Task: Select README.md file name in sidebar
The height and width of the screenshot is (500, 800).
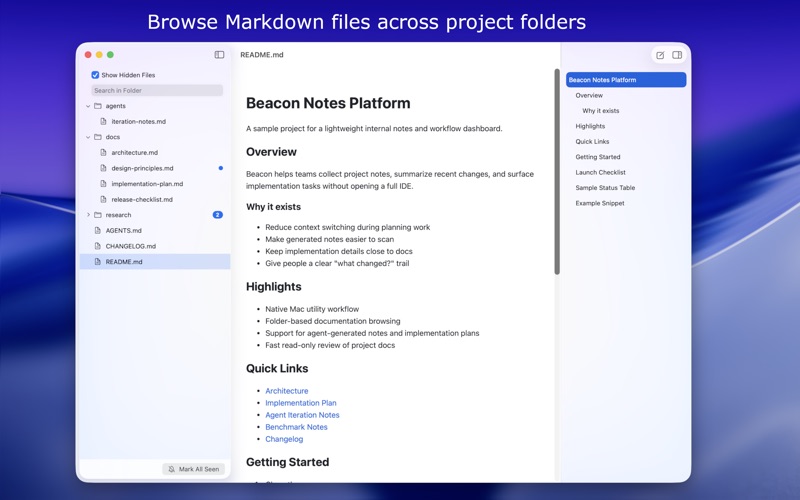Action: tap(124, 262)
